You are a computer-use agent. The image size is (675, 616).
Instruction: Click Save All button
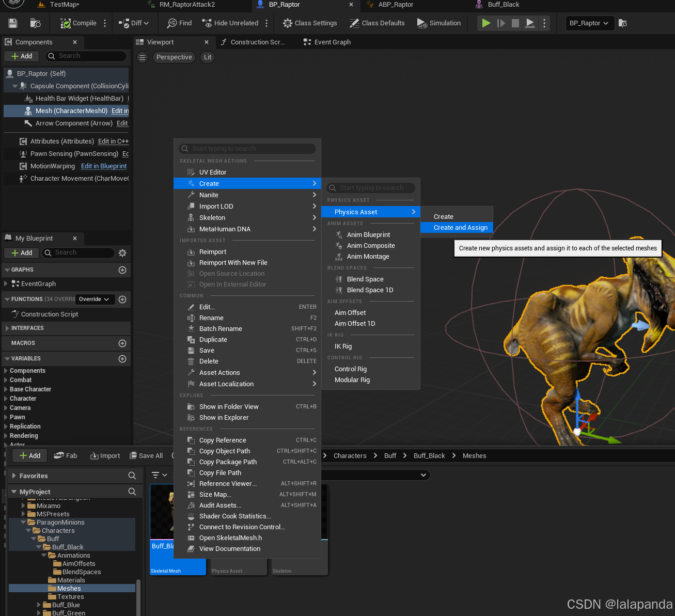146,456
